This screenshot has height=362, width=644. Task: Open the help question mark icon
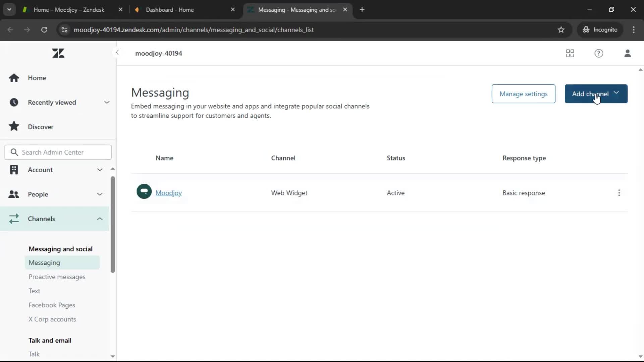[599, 53]
